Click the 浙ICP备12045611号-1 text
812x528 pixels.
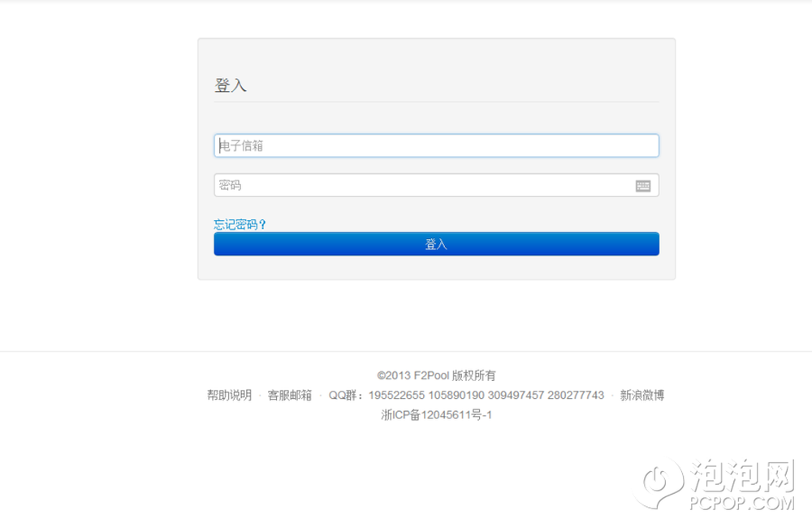click(436, 415)
